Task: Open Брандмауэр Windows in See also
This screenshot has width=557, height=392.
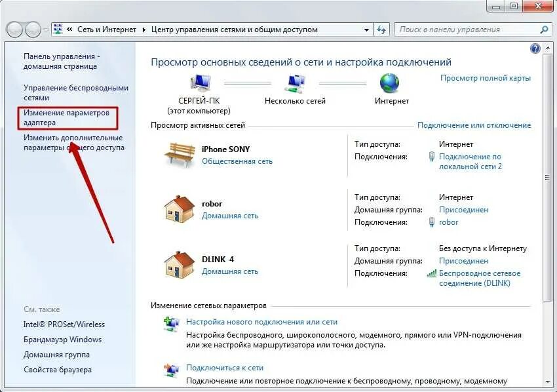Action: pos(62,340)
